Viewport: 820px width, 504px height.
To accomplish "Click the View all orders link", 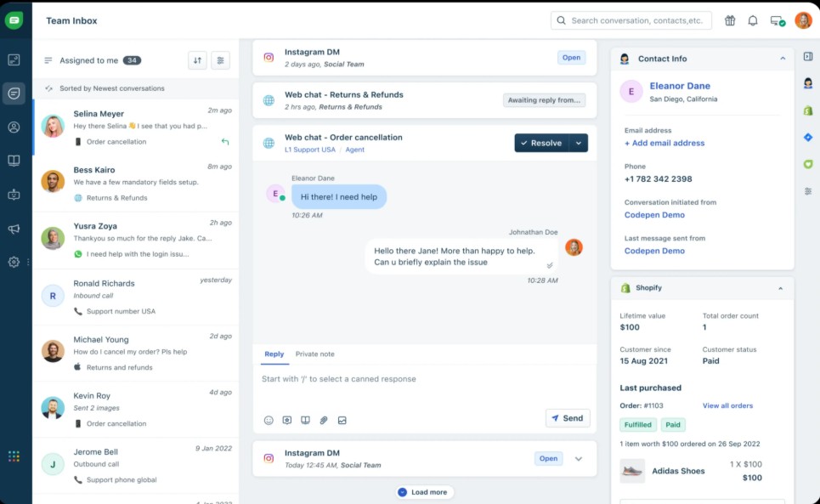I will coord(727,406).
